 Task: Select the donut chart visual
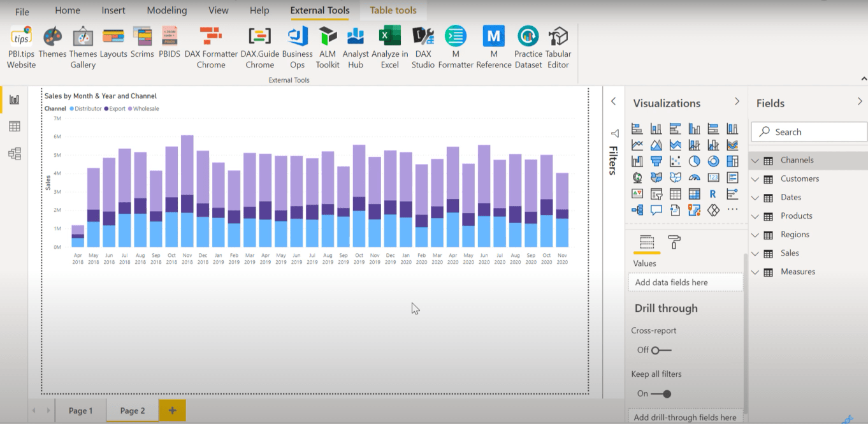714,161
